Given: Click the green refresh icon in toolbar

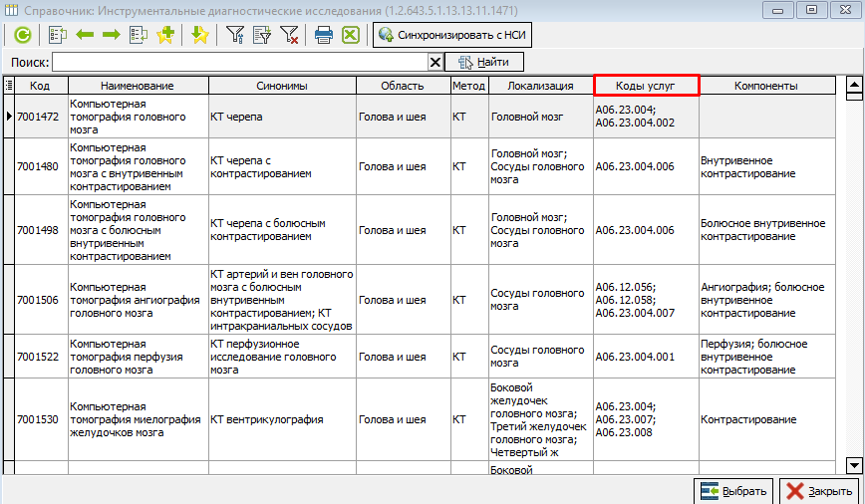Looking at the screenshot, I should (x=22, y=35).
